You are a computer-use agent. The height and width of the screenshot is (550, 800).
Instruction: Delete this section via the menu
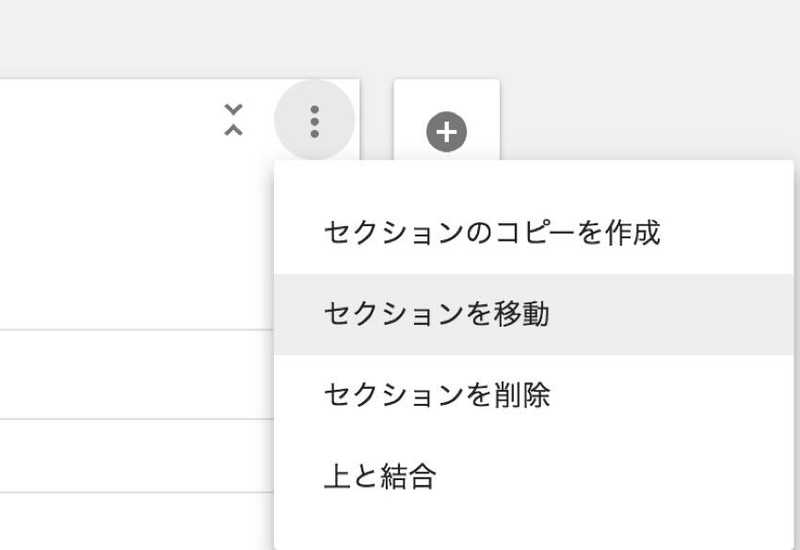click(534, 395)
